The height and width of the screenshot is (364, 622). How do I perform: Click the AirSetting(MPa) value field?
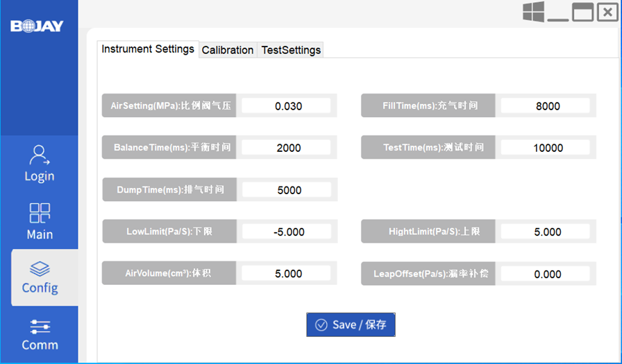point(288,106)
